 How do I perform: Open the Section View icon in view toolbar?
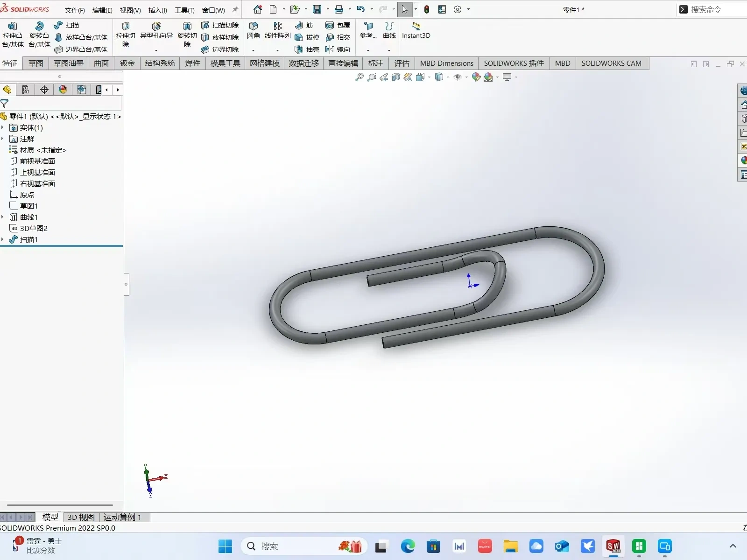click(x=396, y=77)
